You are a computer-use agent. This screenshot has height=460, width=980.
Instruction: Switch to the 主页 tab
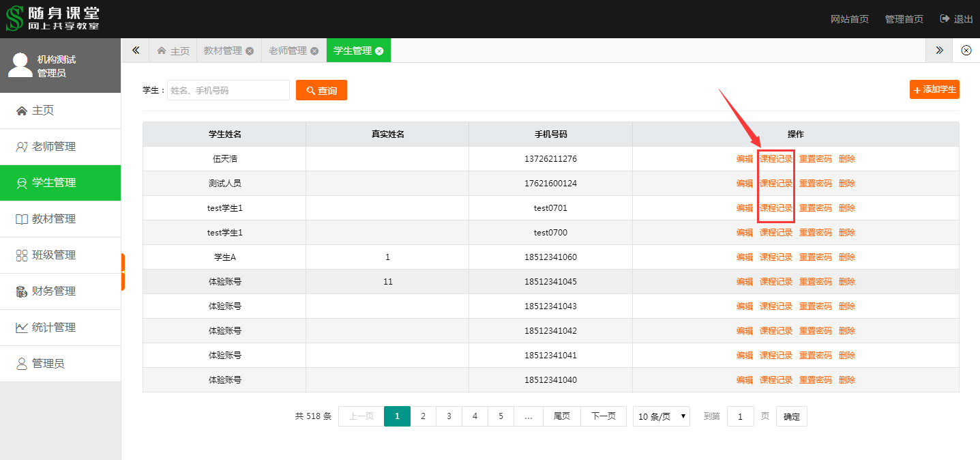[173, 51]
